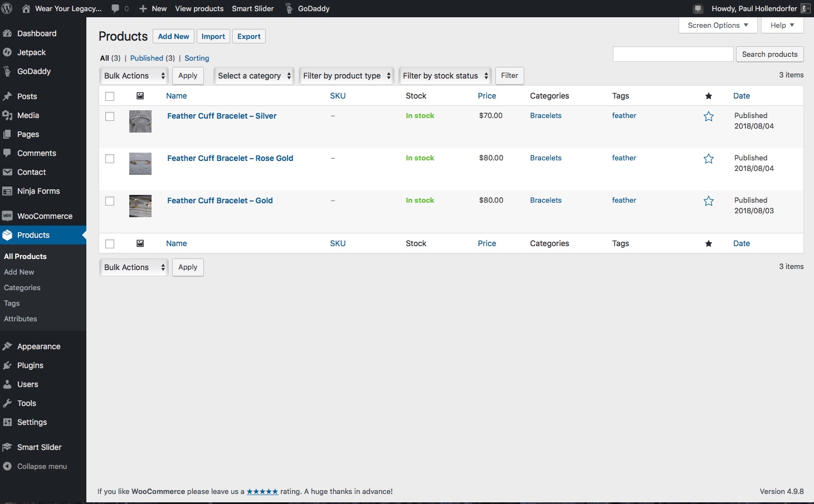Click the Collapse menu arrow icon

tap(7, 466)
